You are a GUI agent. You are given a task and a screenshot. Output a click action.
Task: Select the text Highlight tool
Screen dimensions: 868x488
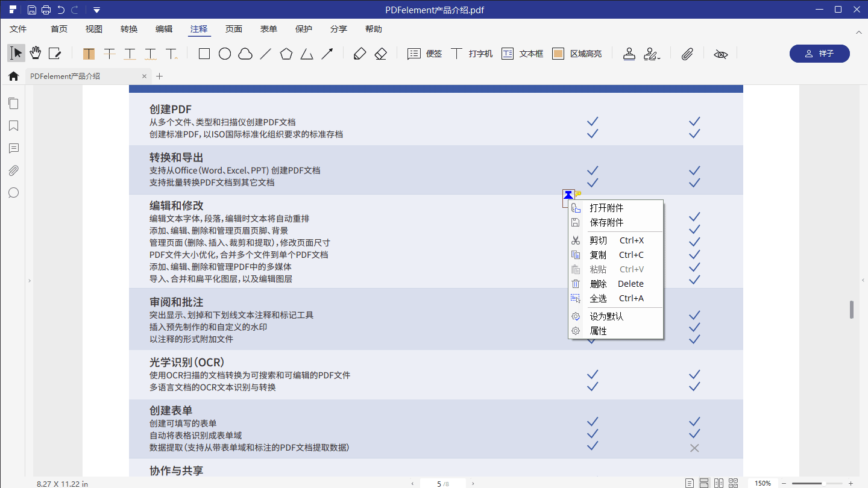(x=89, y=54)
